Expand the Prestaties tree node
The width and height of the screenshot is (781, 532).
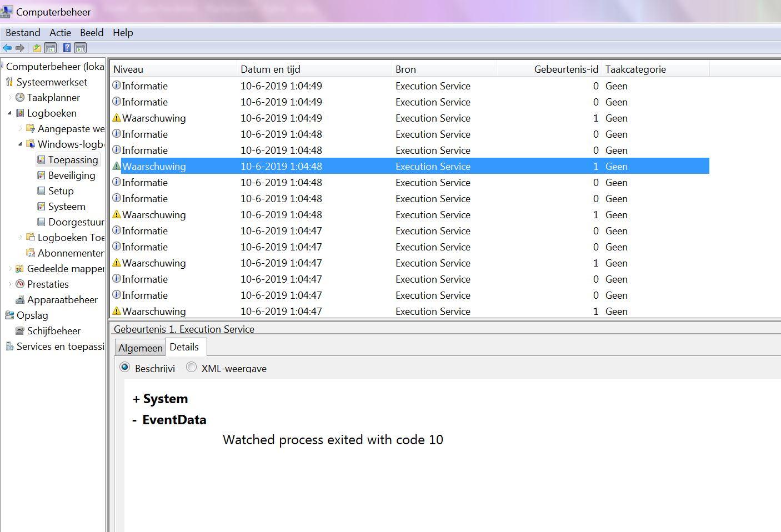pos(10,284)
